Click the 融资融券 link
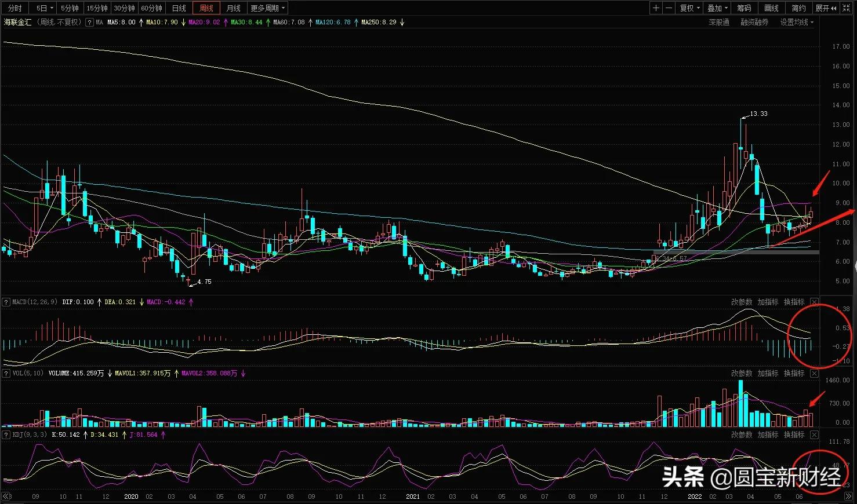Image resolution: width=857 pixels, height=504 pixels. [754, 23]
